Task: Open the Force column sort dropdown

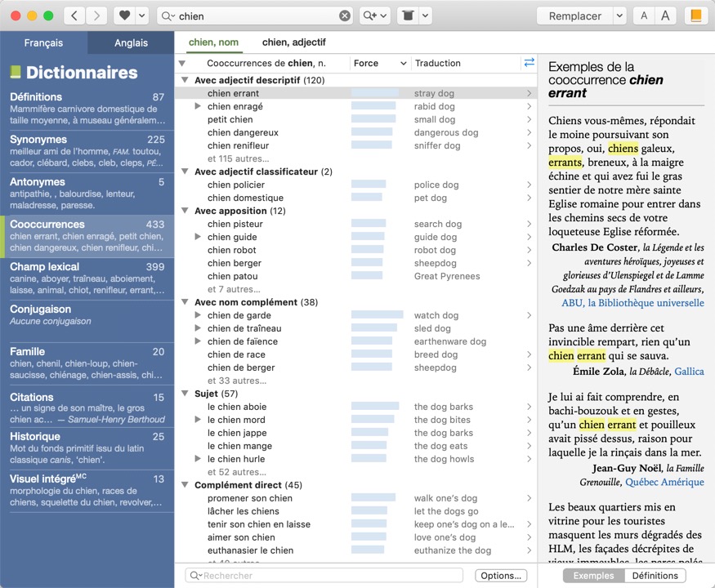Action: (x=403, y=64)
